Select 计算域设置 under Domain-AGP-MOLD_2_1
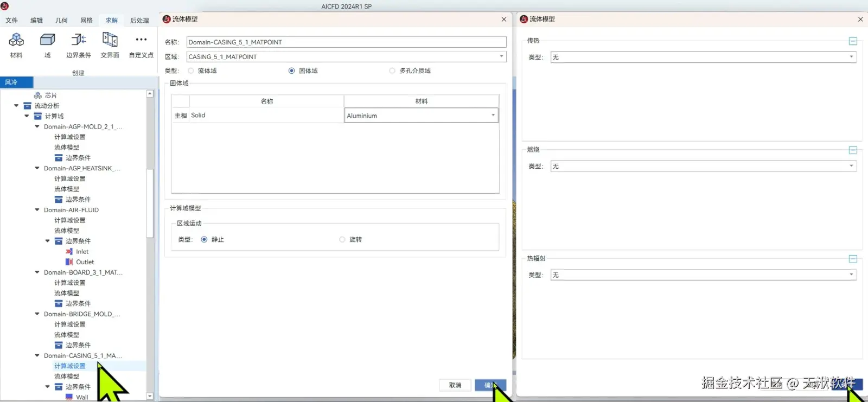868x402 pixels. coord(69,137)
